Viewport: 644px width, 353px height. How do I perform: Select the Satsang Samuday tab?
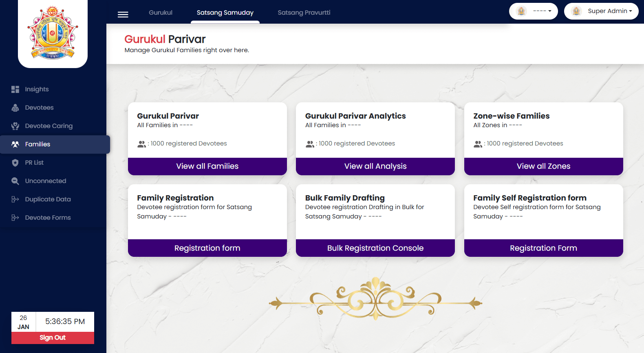pyautogui.click(x=225, y=13)
